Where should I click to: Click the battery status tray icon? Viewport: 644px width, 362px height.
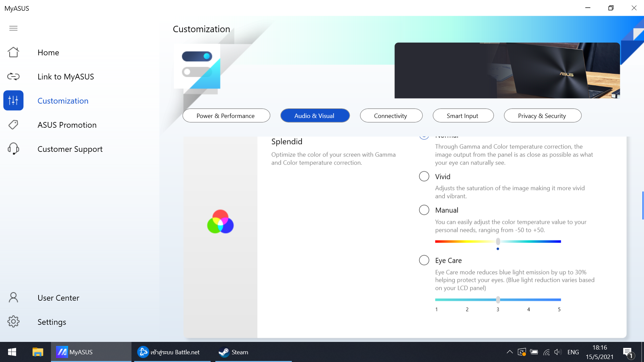click(x=534, y=352)
